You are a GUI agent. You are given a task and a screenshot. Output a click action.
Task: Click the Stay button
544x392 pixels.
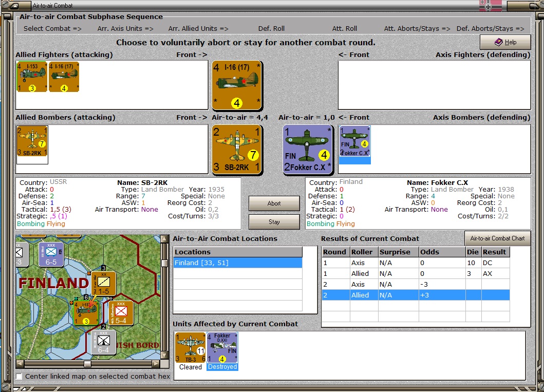pyautogui.click(x=274, y=221)
